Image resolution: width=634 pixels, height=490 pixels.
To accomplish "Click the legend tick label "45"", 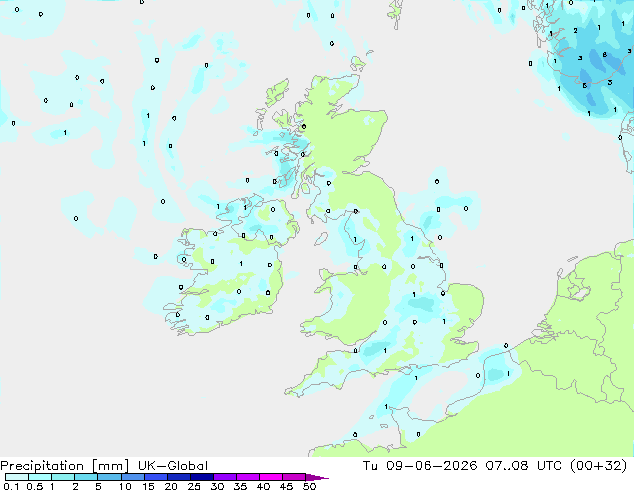I will [286, 486].
